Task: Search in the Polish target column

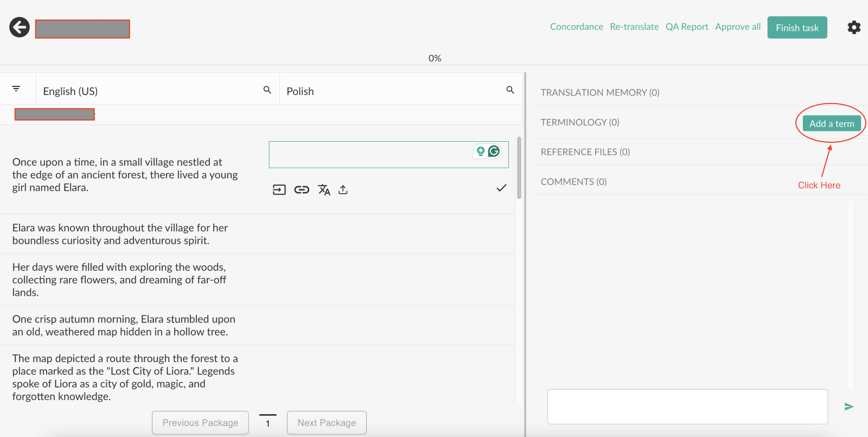Action: point(510,90)
